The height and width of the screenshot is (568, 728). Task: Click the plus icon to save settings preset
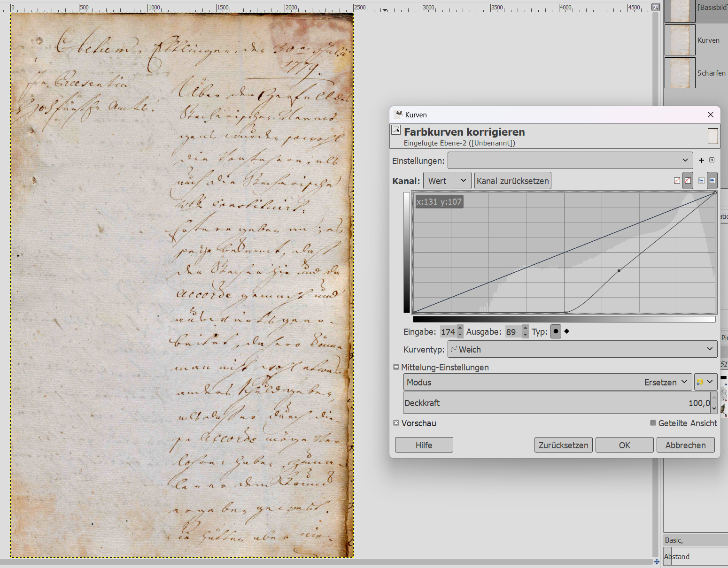click(x=701, y=160)
